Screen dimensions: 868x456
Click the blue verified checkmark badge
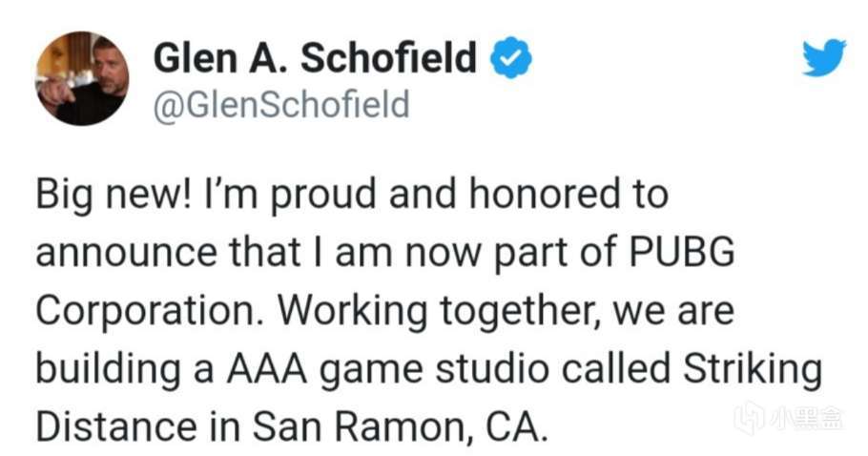pos(511,60)
